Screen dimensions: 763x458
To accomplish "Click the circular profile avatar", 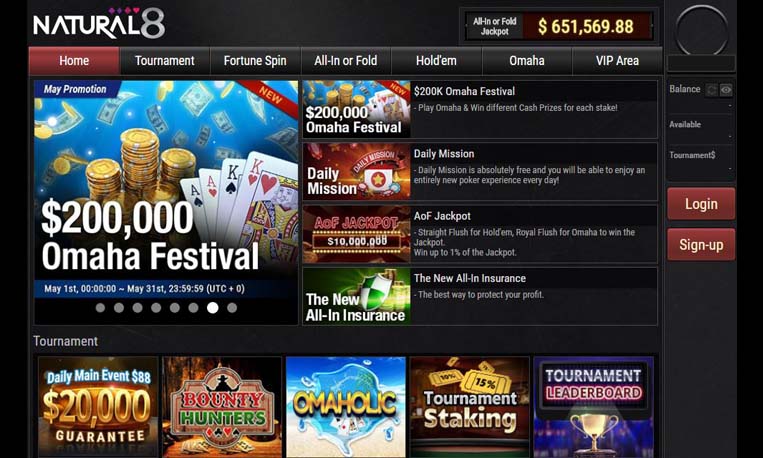I will coord(701,30).
